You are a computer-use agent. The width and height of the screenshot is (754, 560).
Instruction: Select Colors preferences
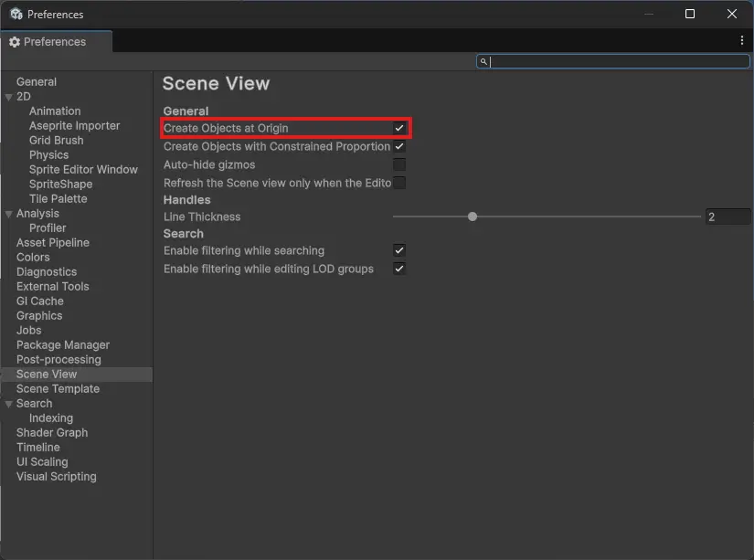pos(33,258)
